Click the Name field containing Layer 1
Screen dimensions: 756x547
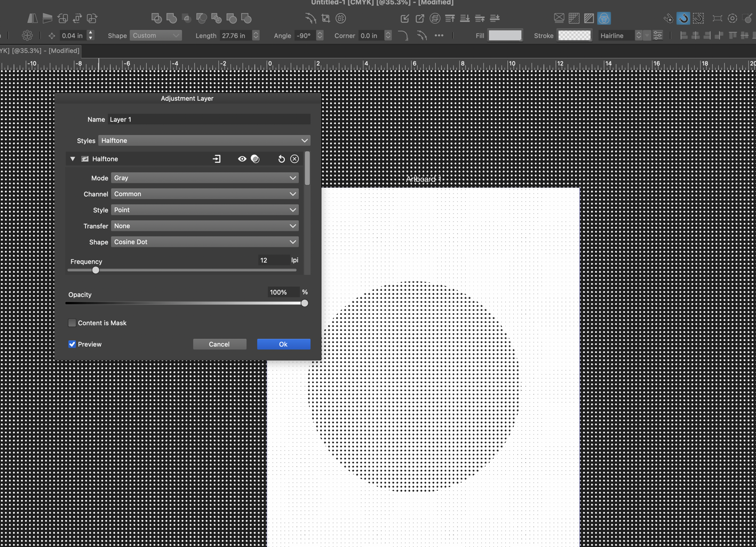pyautogui.click(x=209, y=120)
